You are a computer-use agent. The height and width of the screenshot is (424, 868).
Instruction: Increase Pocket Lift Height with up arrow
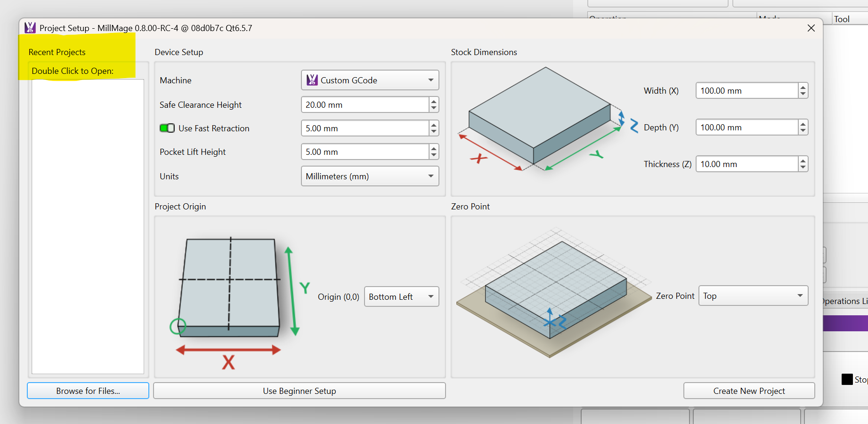434,148
